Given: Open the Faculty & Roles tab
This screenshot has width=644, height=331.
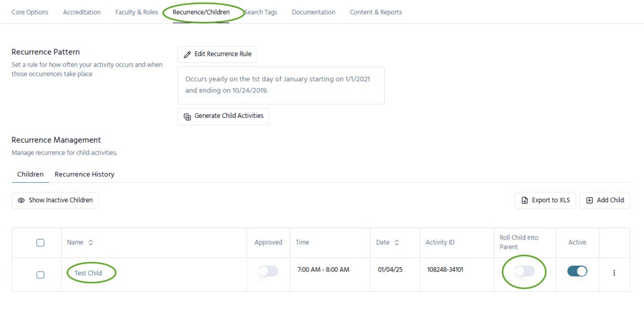Looking at the screenshot, I should [137, 12].
